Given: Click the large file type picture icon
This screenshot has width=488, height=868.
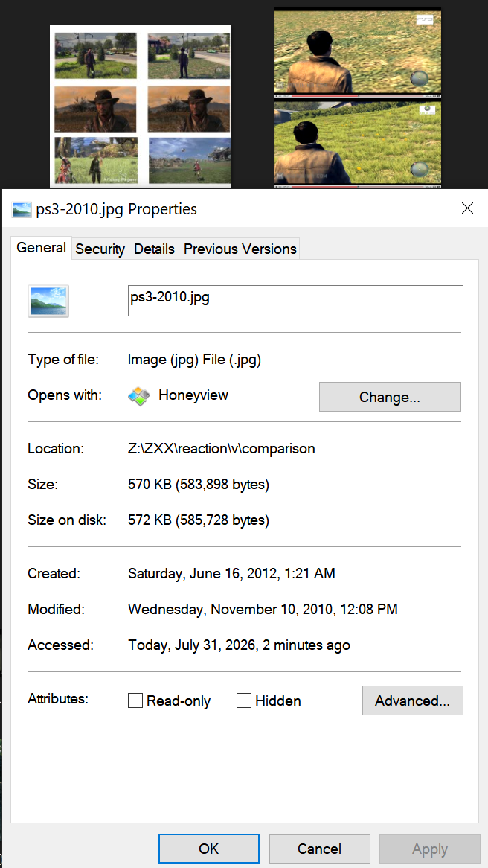Looking at the screenshot, I should [x=48, y=301].
